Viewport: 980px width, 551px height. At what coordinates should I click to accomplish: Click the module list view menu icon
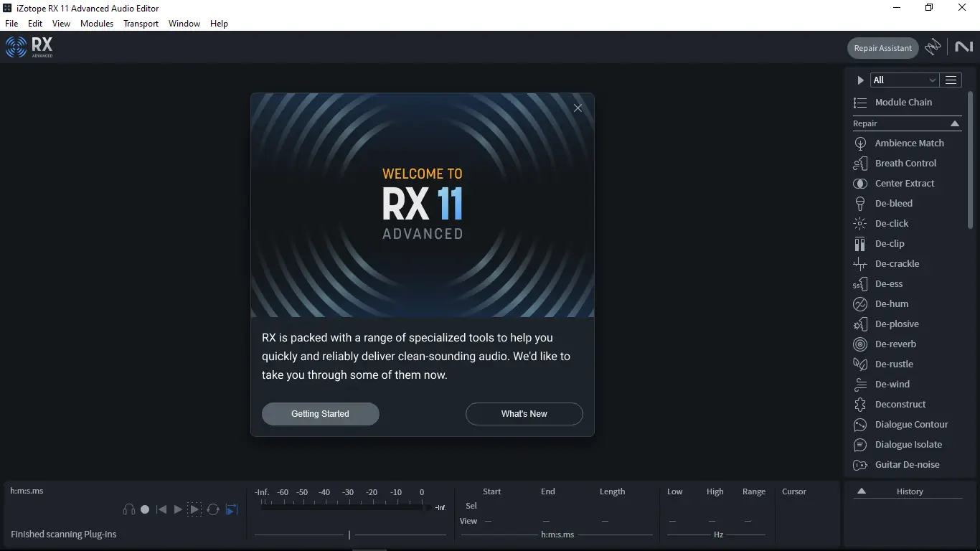(x=951, y=80)
